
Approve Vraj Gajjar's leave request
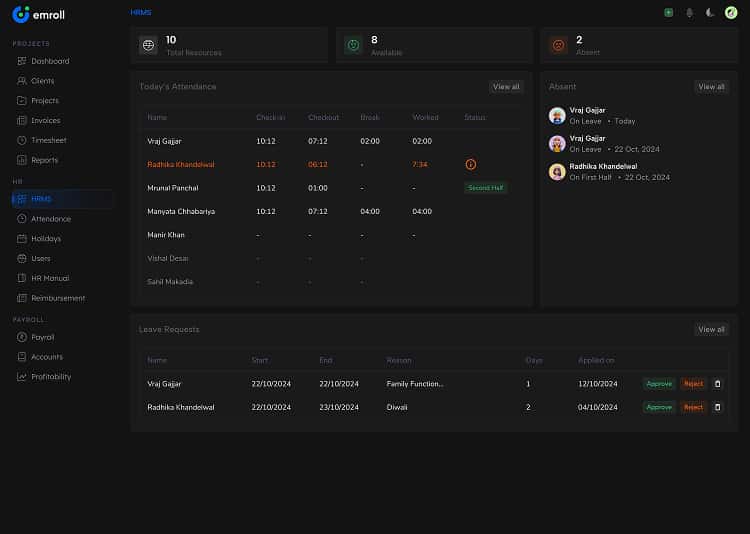(659, 383)
